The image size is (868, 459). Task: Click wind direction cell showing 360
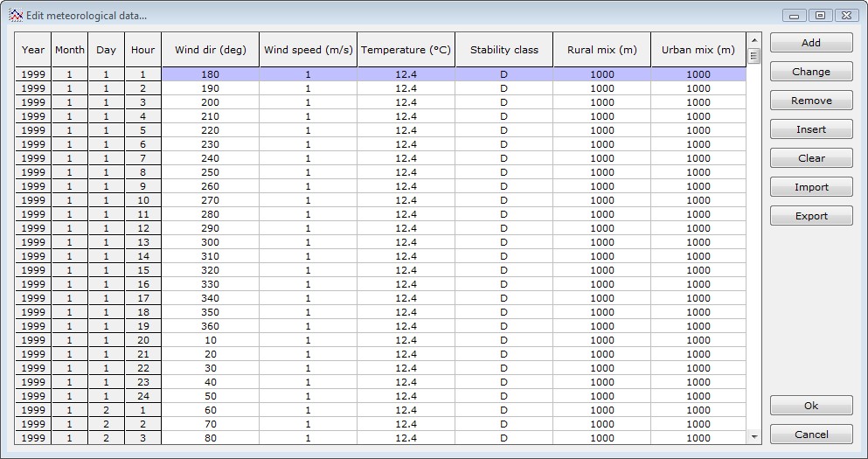[210, 326]
